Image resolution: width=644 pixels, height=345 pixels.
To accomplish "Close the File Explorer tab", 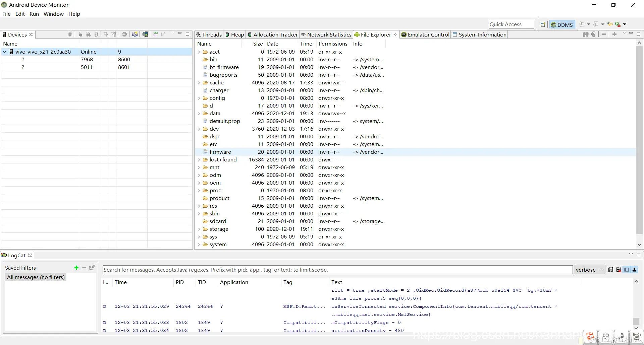I will click(x=395, y=34).
